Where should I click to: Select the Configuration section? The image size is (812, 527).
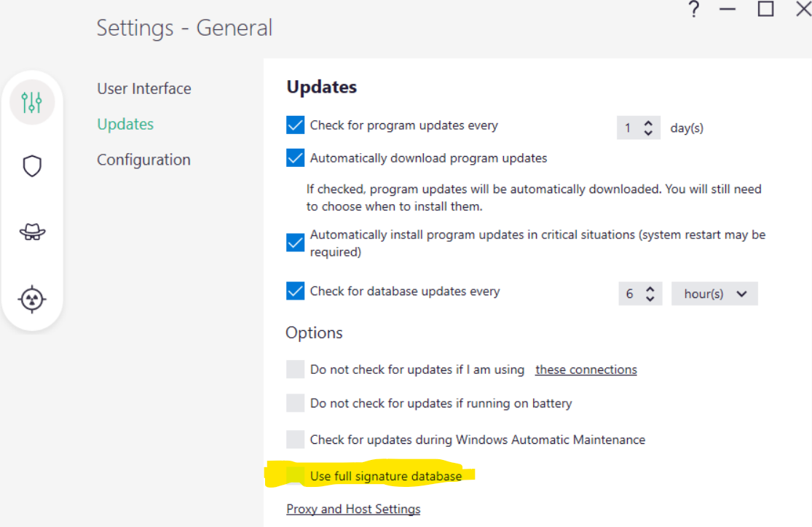tap(143, 160)
